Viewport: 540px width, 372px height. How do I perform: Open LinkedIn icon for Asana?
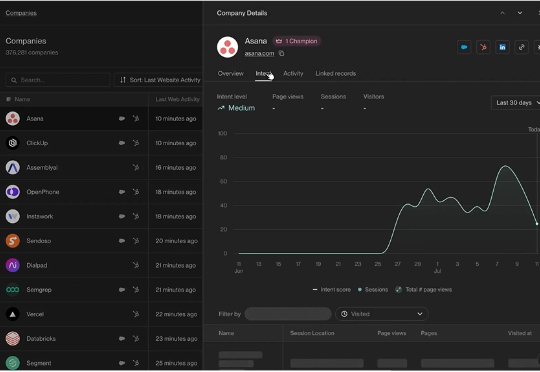502,47
